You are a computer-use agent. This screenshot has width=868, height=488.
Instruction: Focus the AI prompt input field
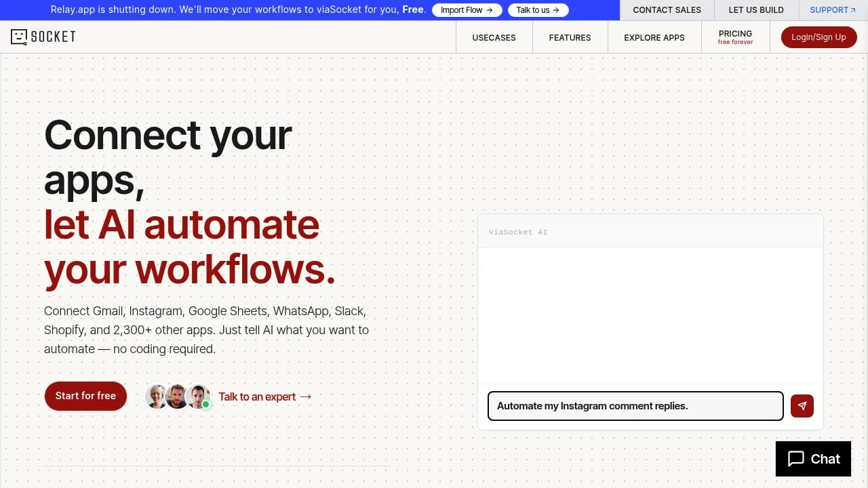pyautogui.click(x=635, y=406)
